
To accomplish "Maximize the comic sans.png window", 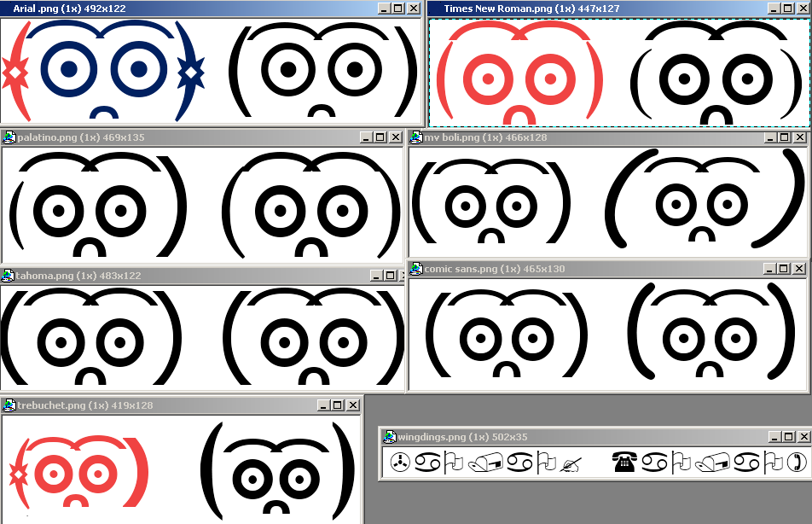I will click(x=785, y=269).
